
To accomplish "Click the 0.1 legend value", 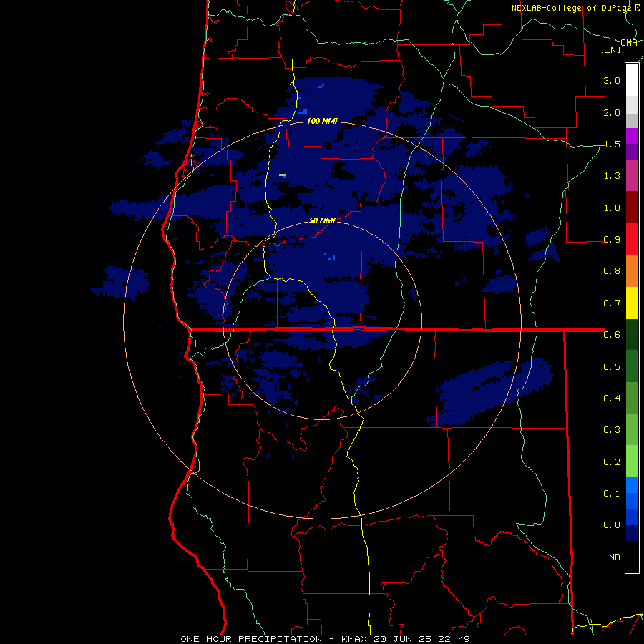I will pos(612,493).
